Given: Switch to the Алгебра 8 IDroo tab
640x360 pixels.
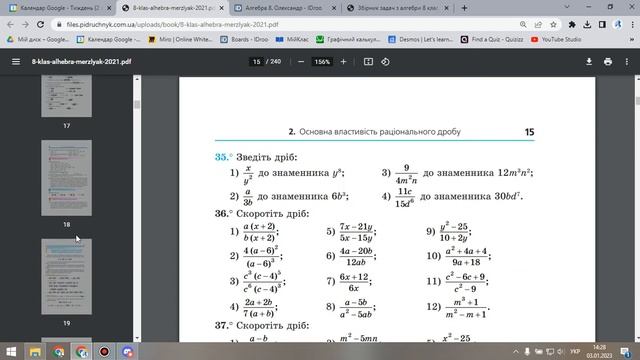Looking at the screenshot, I should click(285, 8).
